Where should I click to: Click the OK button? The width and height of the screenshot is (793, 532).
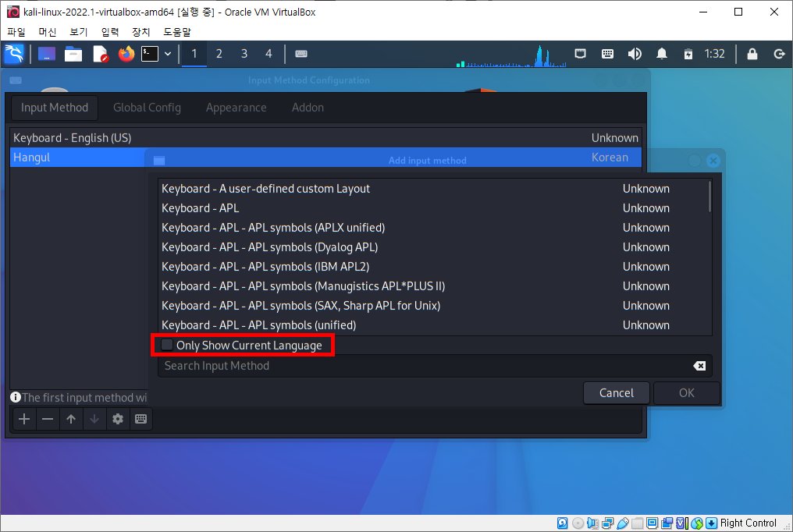click(x=687, y=393)
